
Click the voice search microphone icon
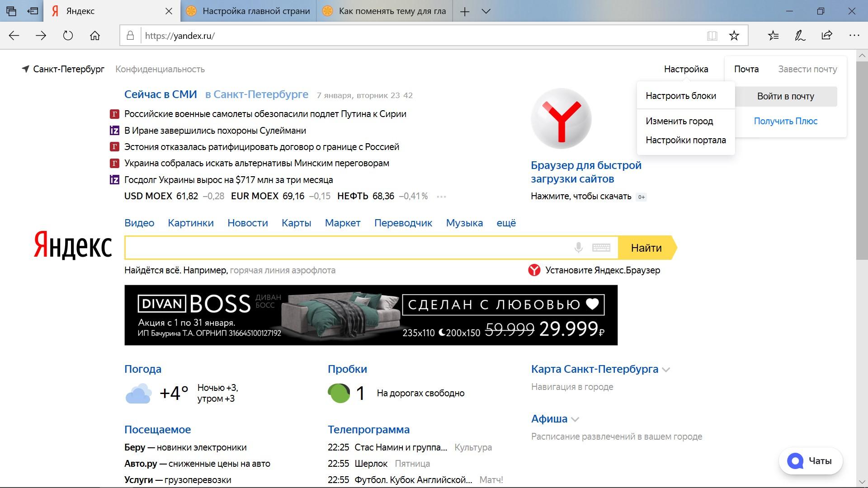pos(578,248)
